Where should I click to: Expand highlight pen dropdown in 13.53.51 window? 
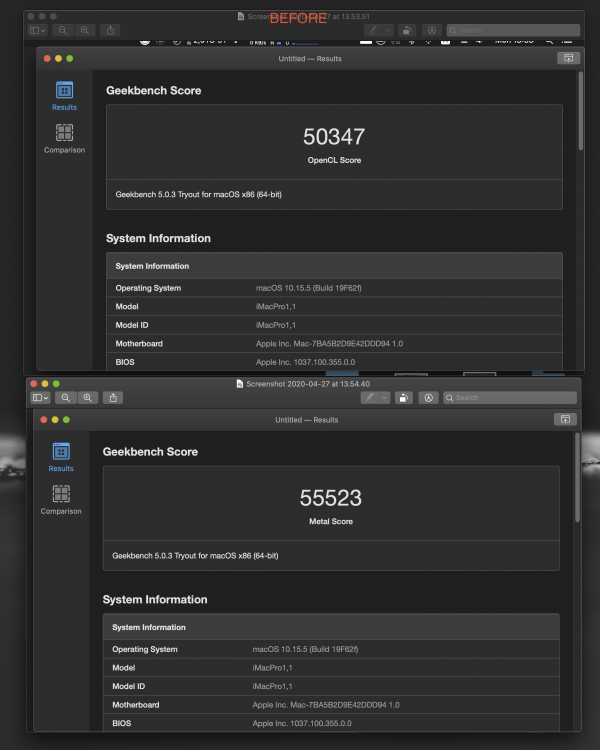click(388, 30)
